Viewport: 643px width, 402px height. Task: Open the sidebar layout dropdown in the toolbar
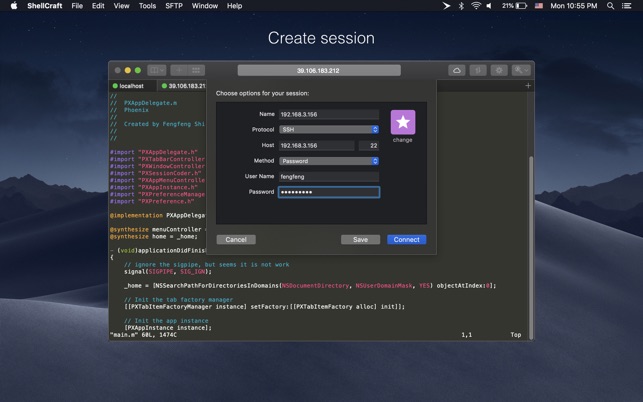coord(157,70)
